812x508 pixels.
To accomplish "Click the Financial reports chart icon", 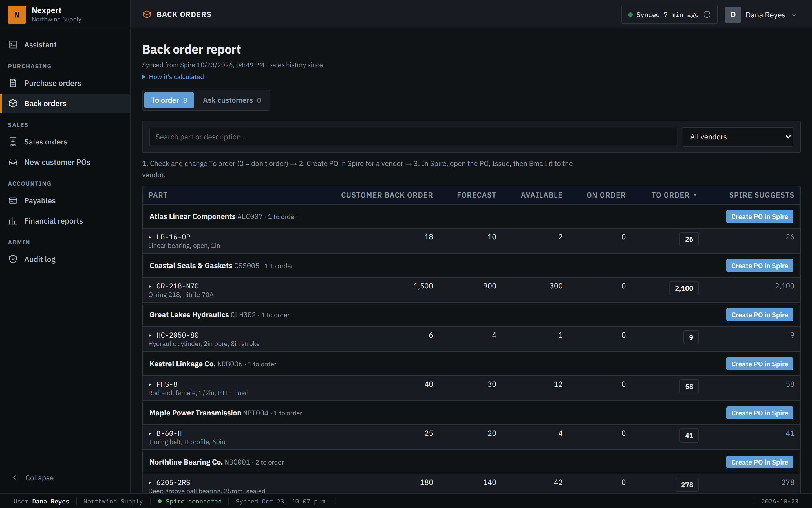I will [x=13, y=221].
